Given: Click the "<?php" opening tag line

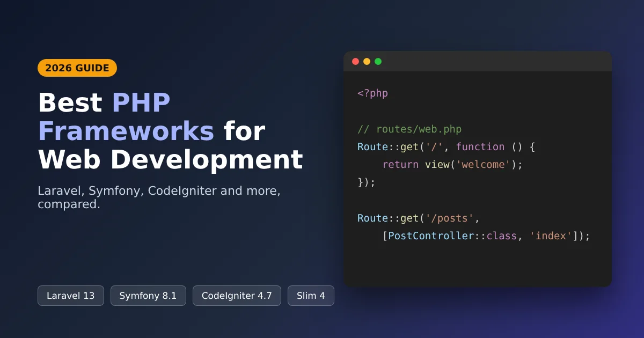Looking at the screenshot, I should click(x=372, y=93).
